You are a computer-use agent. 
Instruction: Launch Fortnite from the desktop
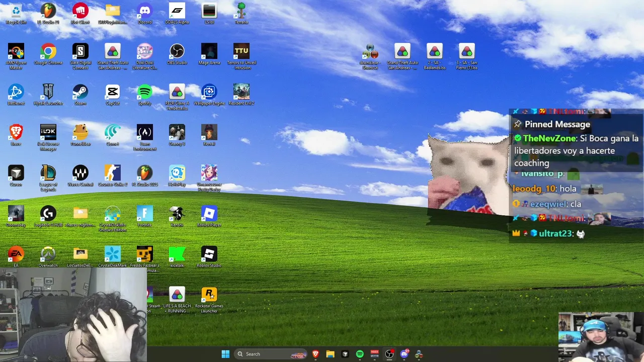pyautogui.click(x=145, y=217)
